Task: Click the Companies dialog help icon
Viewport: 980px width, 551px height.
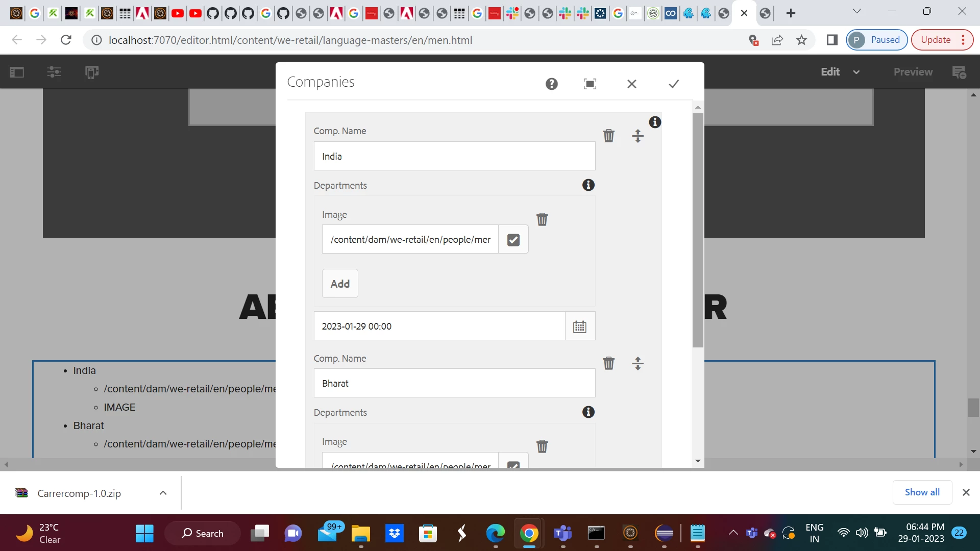Action: (551, 84)
